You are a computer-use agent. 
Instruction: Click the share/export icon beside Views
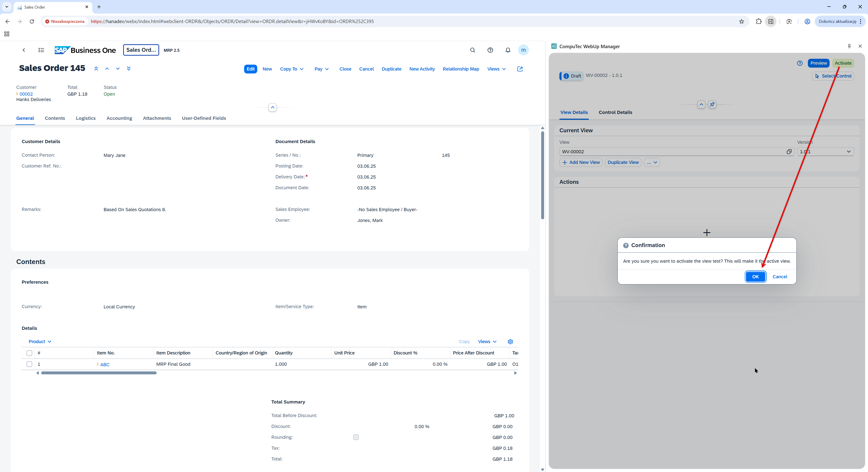(520, 69)
